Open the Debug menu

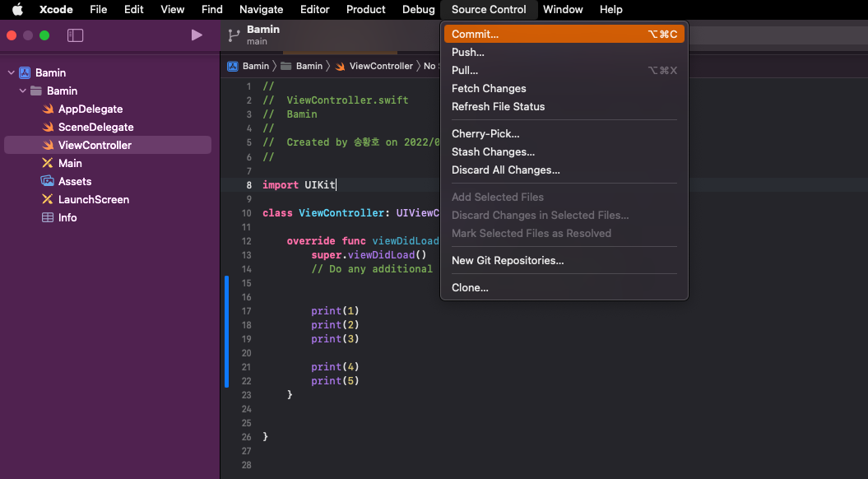(x=419, y=9)
